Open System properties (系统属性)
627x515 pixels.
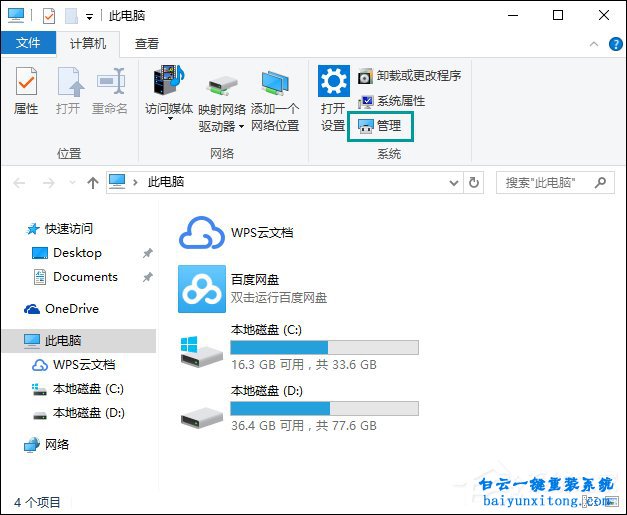391,101
